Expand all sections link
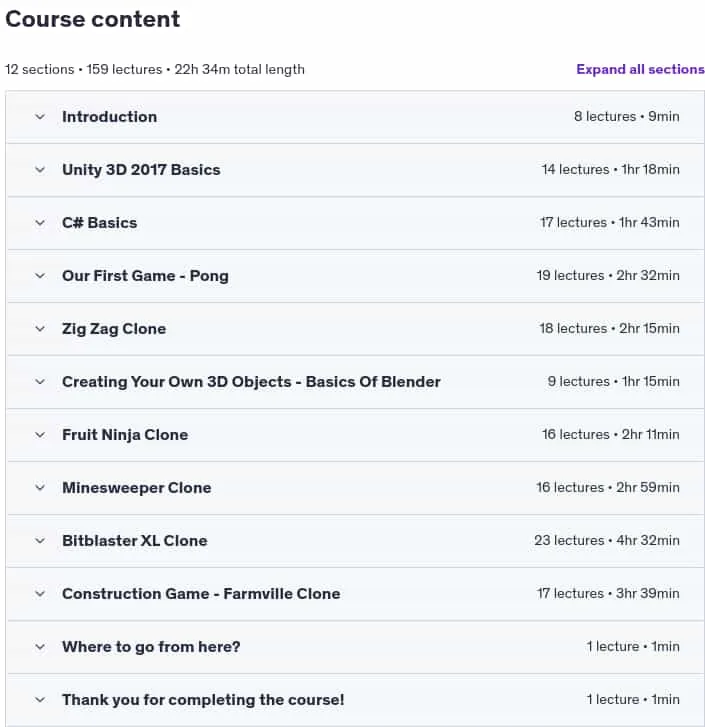 (640, 69)
